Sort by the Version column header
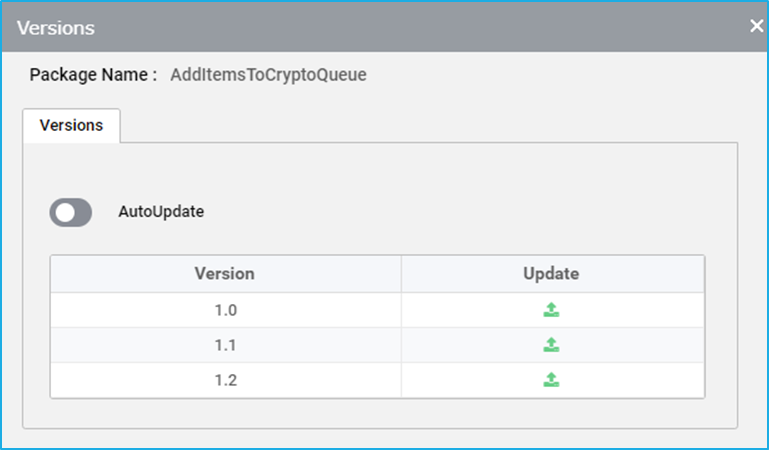 point(225,274)
